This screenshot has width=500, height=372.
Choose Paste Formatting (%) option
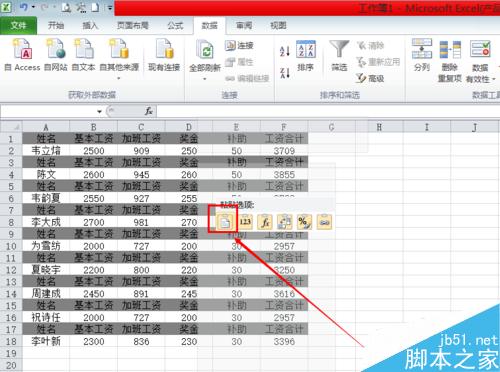point(304,222)
